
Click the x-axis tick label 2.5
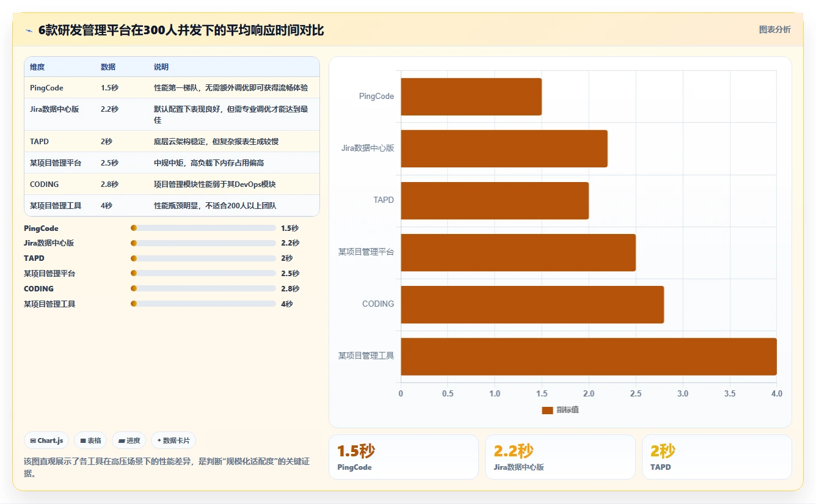point(636,393)
